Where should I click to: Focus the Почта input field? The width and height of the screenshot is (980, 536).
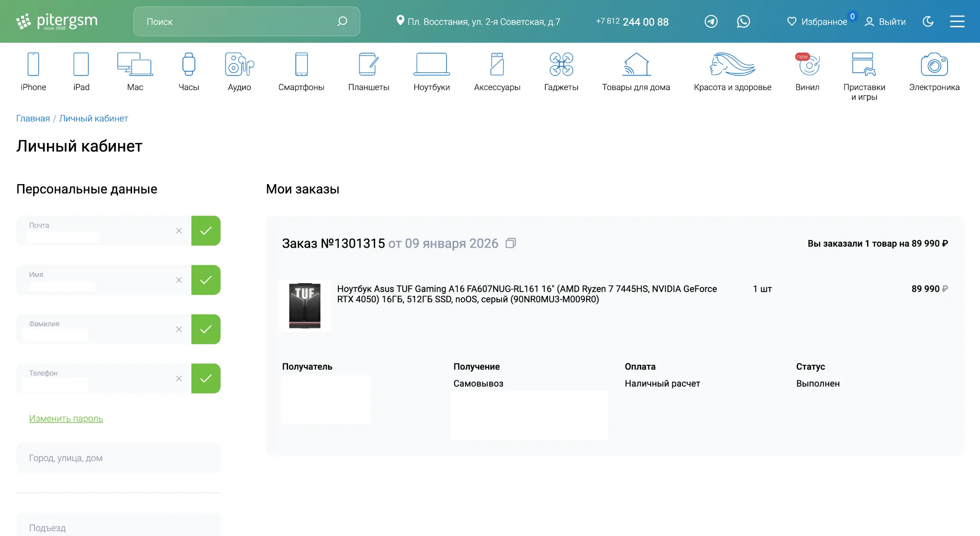[104, 231]
